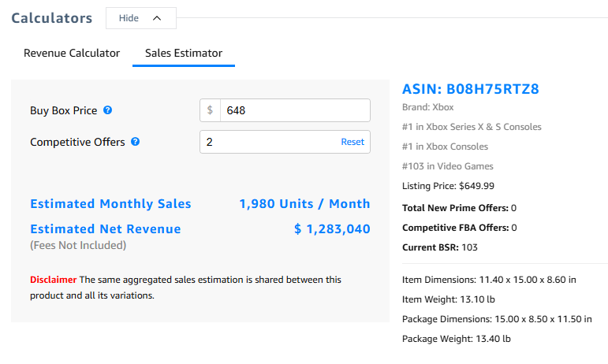Click the Listing Price: $649.99 text
This screenshot has width=608, height=364.
[x=448, y=186]
